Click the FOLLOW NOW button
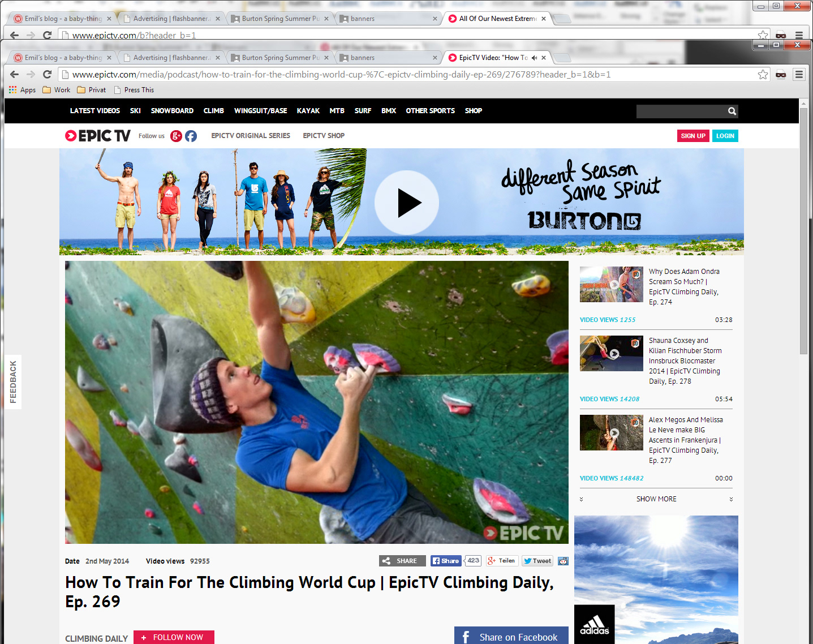The height and width of the screenshot is (644, 813). coord(174,637)
